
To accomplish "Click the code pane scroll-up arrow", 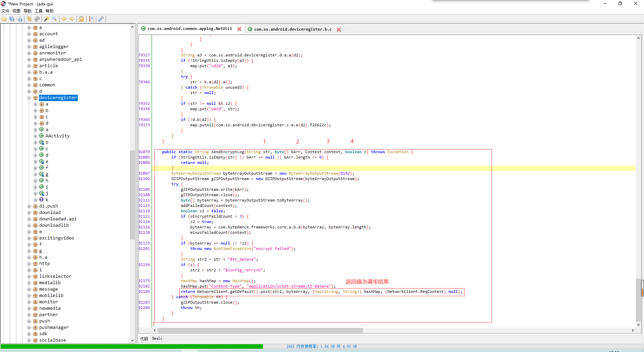I will (x=638, y=38).
